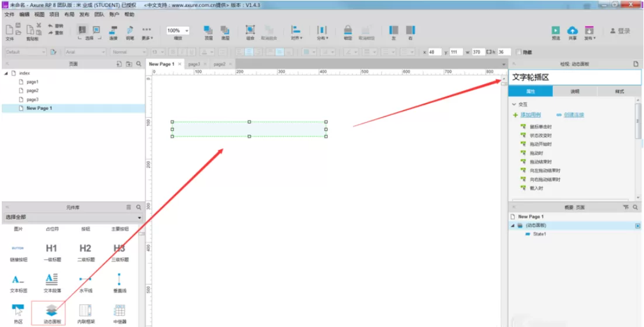Open the 布局 menu

click(x=69, y=15)
